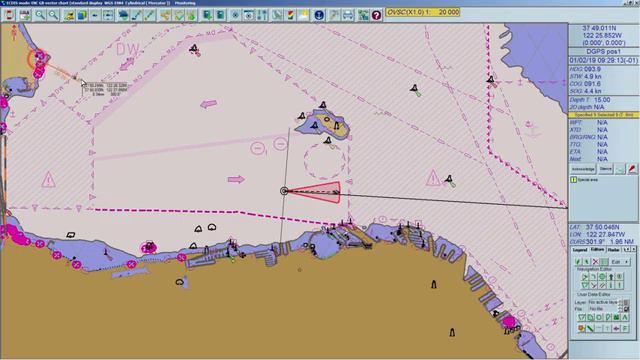Switch to the Editors tab
The width and height of the screenshot is (640, 360).
[597, 249]
